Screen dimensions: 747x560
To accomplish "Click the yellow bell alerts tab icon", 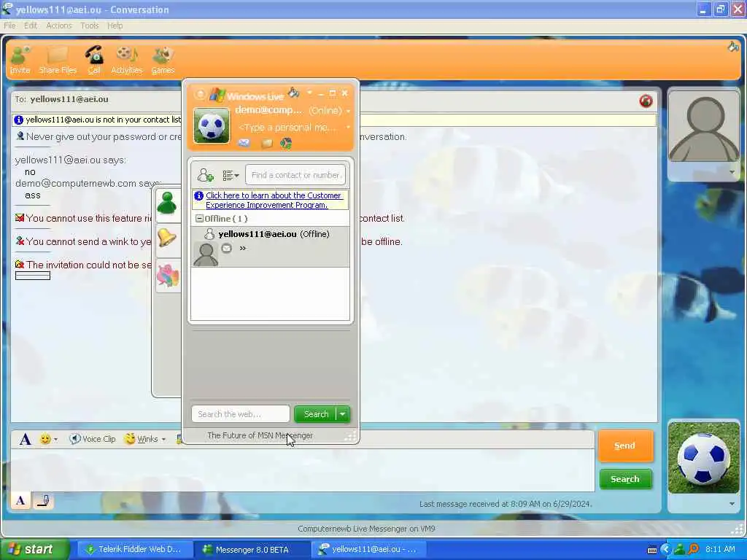I will [167, 237].
